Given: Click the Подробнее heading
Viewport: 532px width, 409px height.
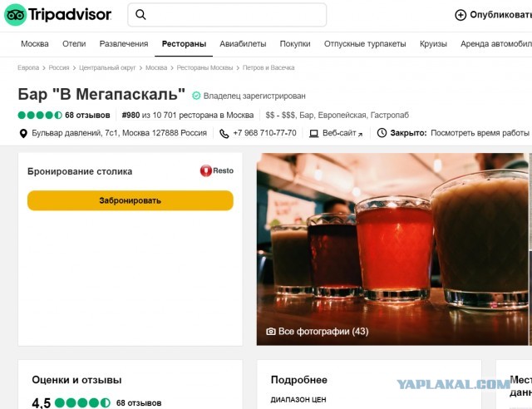Looking at the screenshot, I should tap(299, 380).
